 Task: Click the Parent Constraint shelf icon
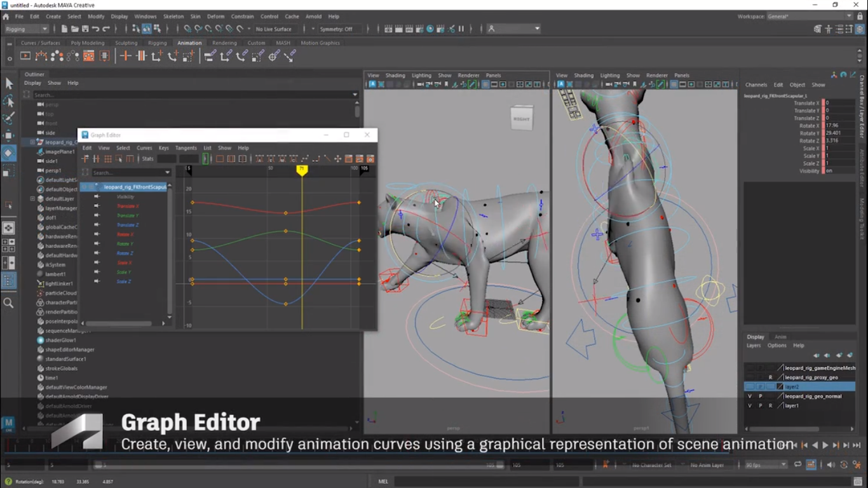click(x=210, y=56)
